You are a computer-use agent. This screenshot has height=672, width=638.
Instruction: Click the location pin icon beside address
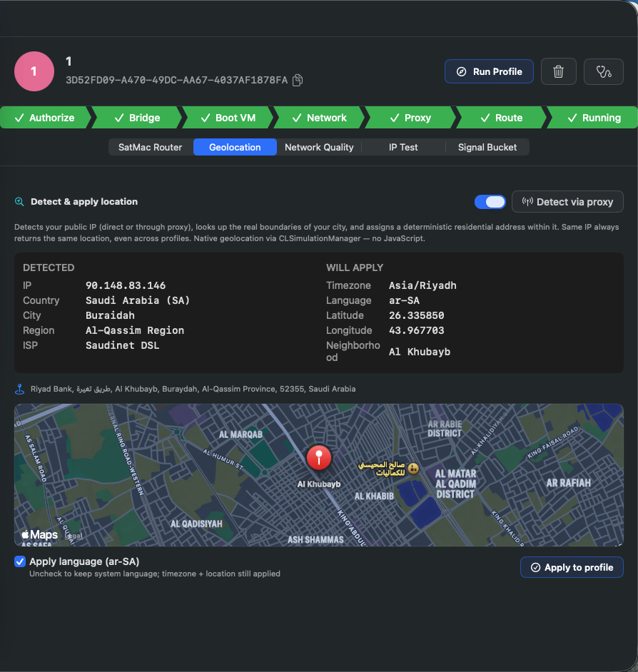click(x=19, y=389)
